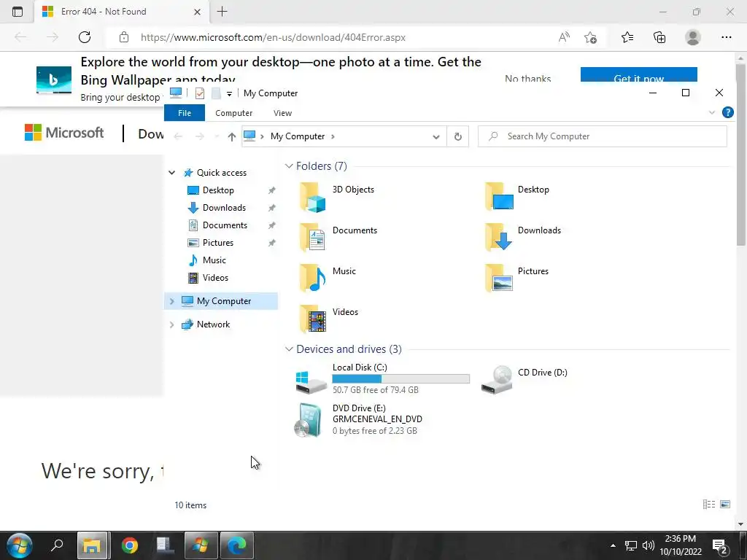
Task: Select Pictures under Quick access
Action: pyautogui.click(x=217, y=243)
